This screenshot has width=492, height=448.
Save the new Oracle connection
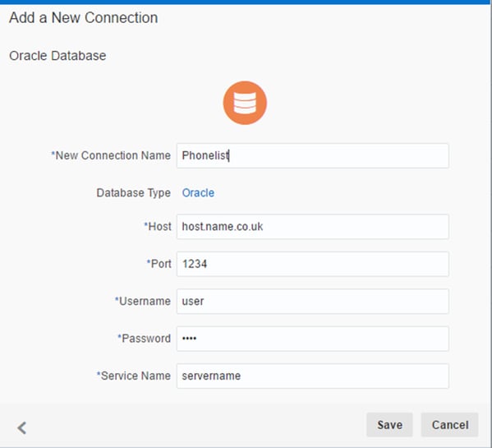389,425
